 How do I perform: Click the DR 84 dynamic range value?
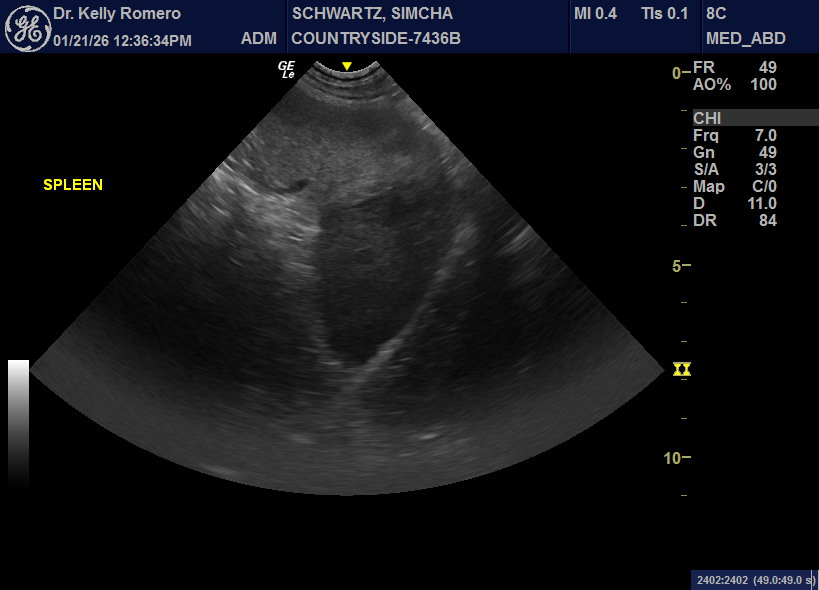(734, 221)
